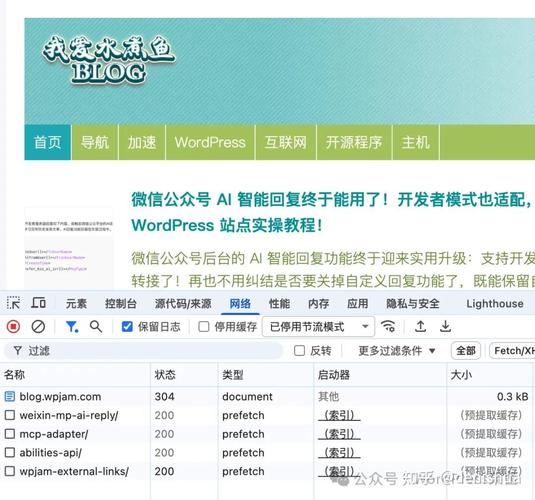Open network conditions wifi settings icon
This screenshot has height=500, width=535.
pos(388,327)
